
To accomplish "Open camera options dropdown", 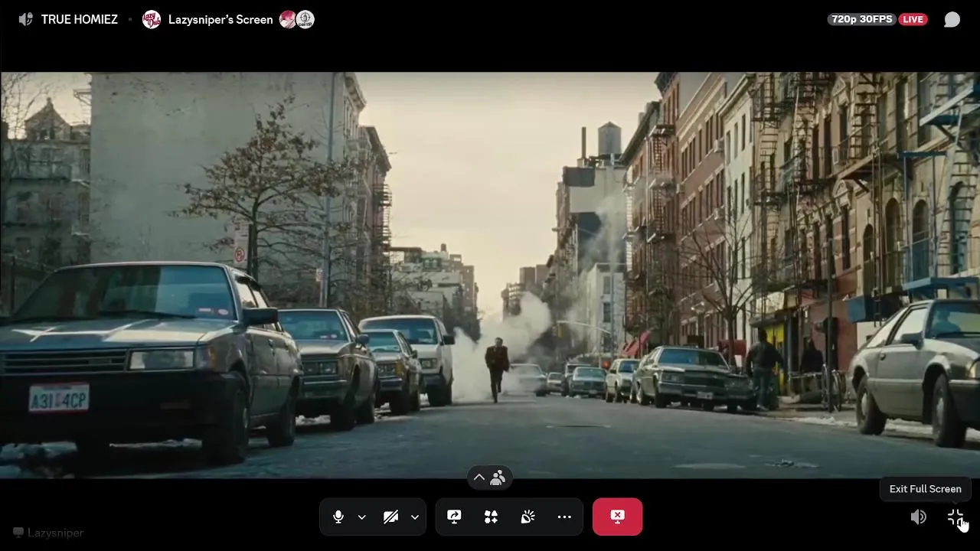I will (x=414, y=517).
